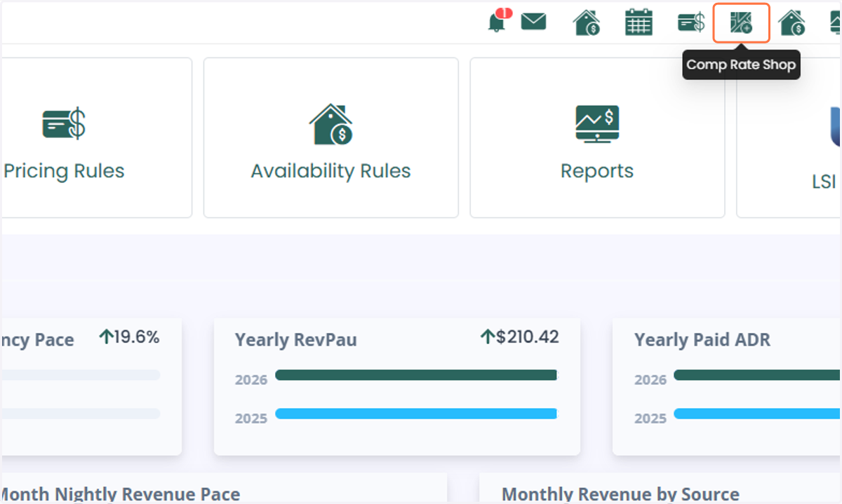Select the Reports monitor chart icon
Screen dimensions: 842x504
(597, 124)
